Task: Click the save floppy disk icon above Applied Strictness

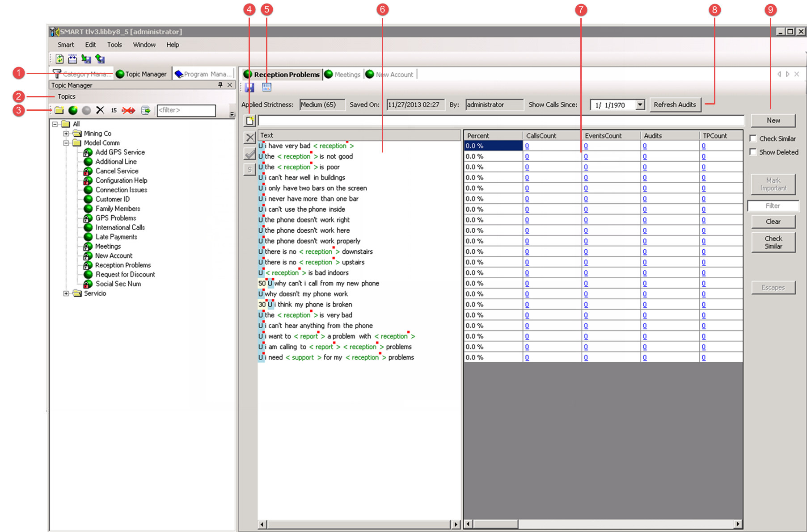Action: (249, 88)
